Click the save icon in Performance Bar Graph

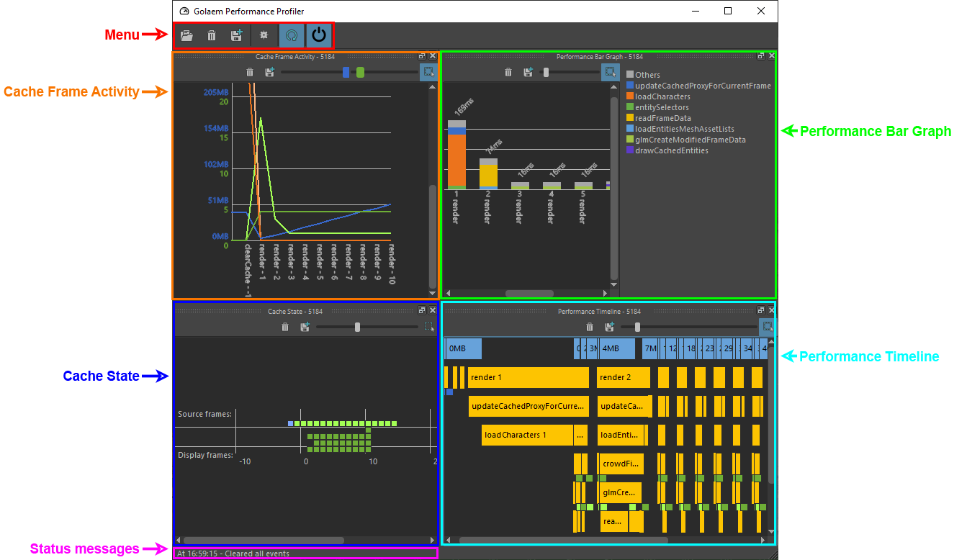[x=528, y=72]
